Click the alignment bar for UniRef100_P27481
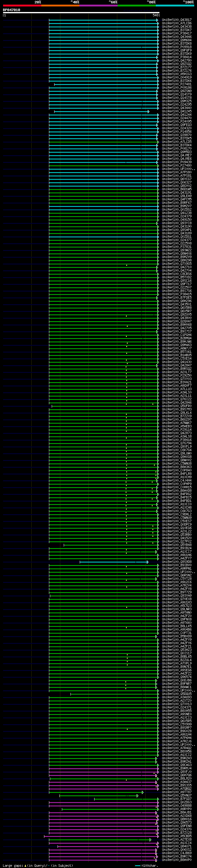Screen dimensions: 197x868 pos(106,84)
